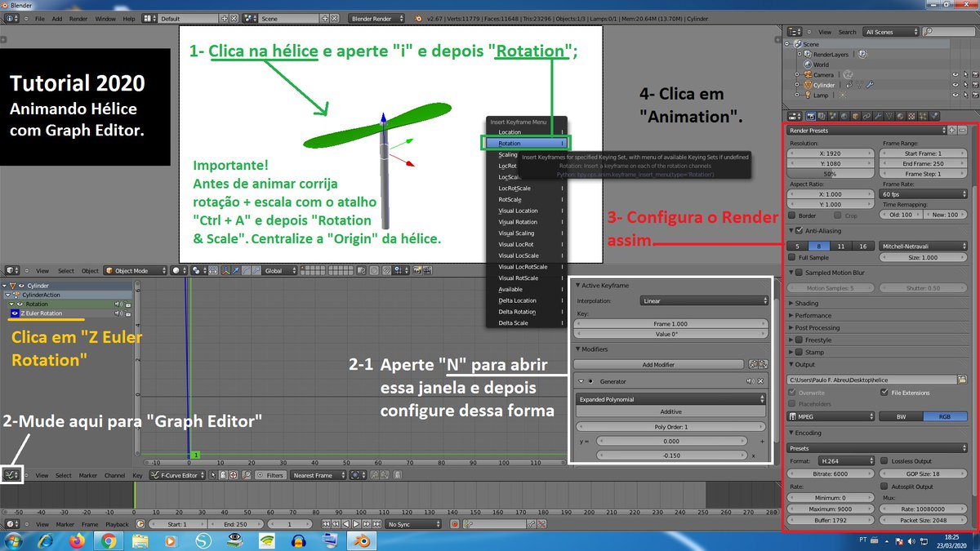Select the Particles properties tab icon
Image resolution: width=980 pixels, height=551 pixels.
click(x=923, y=116)
